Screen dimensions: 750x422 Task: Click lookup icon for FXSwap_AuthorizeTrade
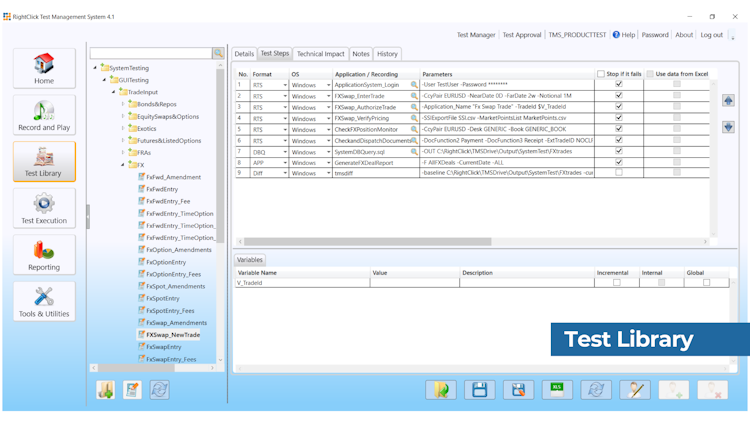414,107
